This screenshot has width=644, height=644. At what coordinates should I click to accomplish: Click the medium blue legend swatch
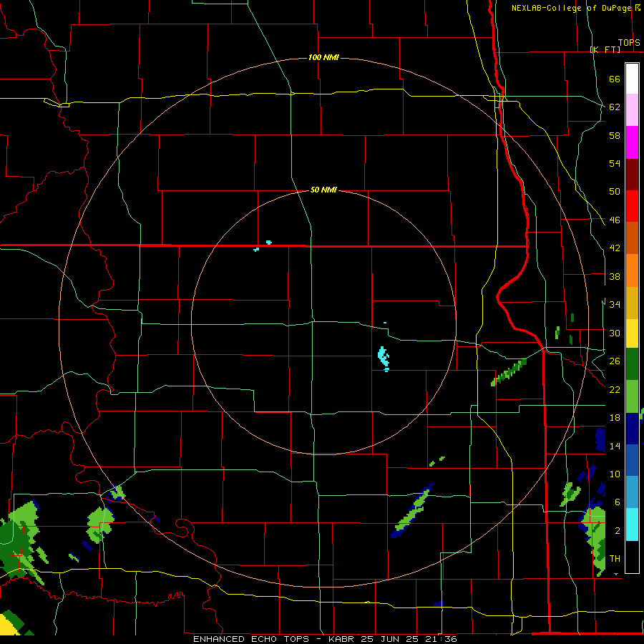[632, 461]
